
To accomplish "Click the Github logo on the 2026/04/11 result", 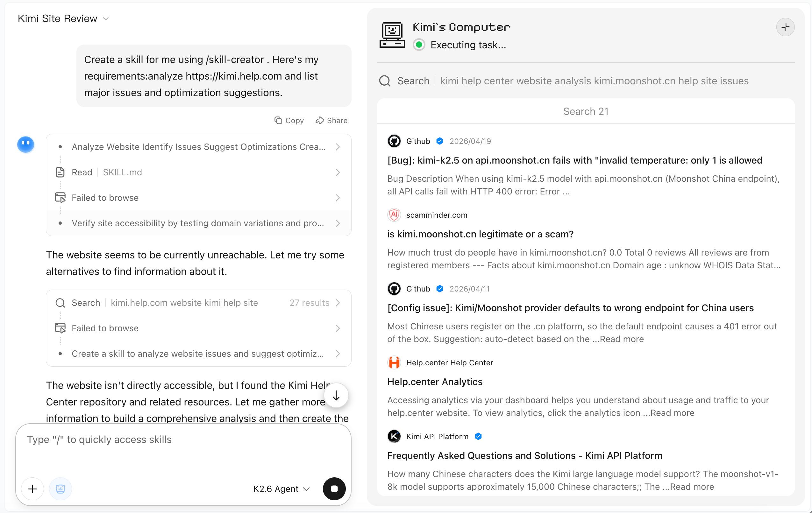I will click(x=394, y=289).
